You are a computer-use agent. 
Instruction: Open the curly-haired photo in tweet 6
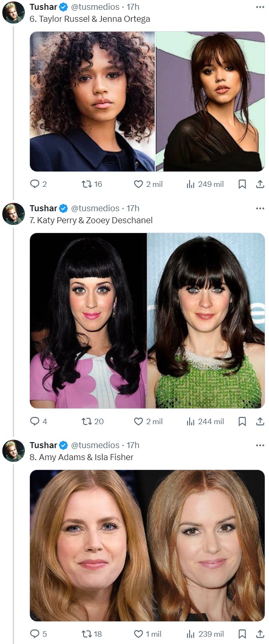pos(92,101)
